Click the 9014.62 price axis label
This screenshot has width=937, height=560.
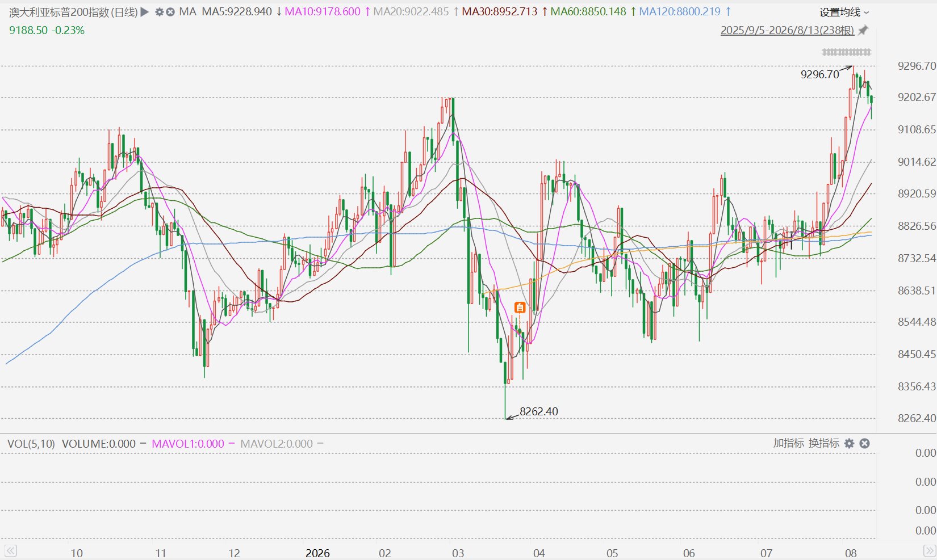point(917,162)
